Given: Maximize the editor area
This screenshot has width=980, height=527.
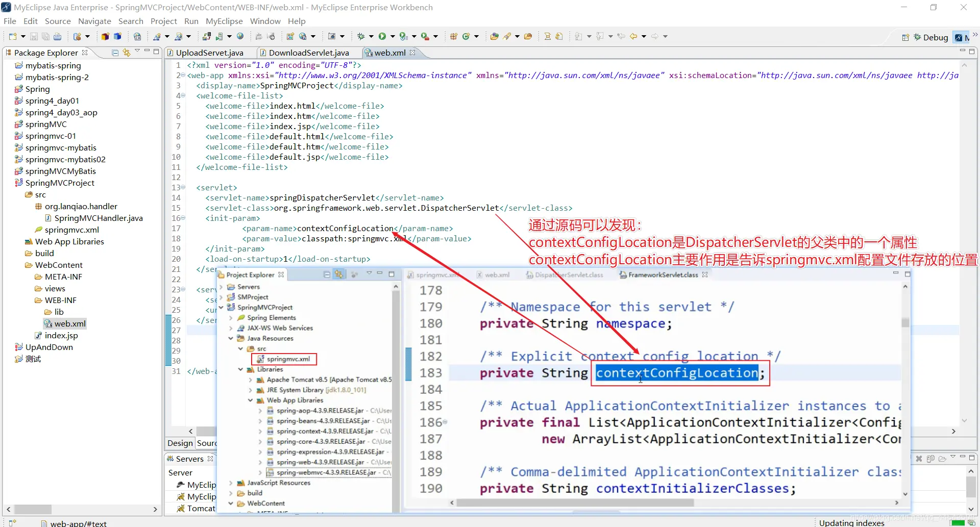Looking at the screenshot, I should tap(972, 51).
